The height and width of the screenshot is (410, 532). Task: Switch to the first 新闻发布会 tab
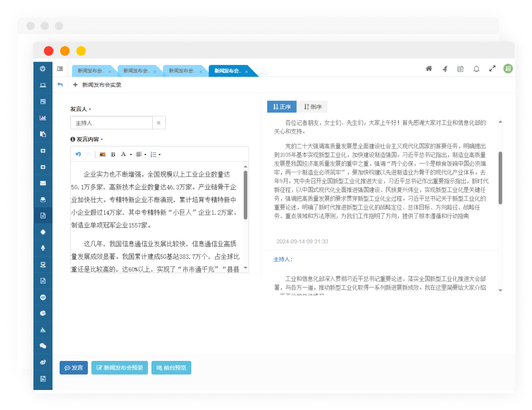point(91,71)
